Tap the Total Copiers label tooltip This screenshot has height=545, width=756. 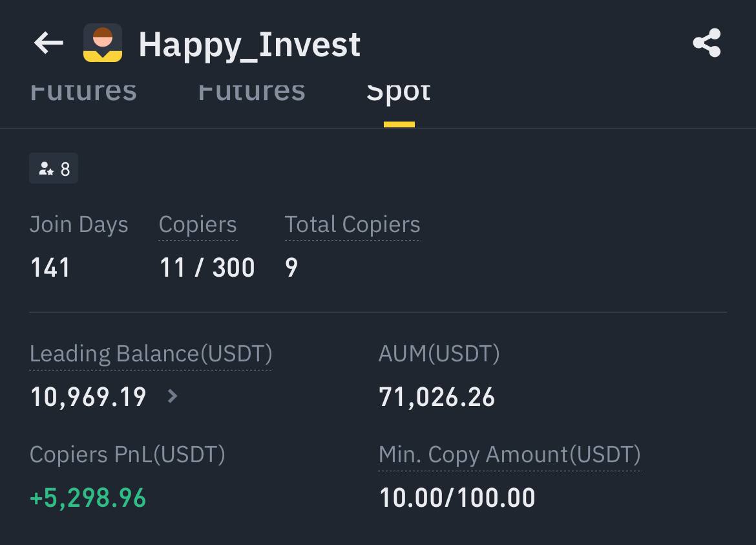[x=352, y=225]
